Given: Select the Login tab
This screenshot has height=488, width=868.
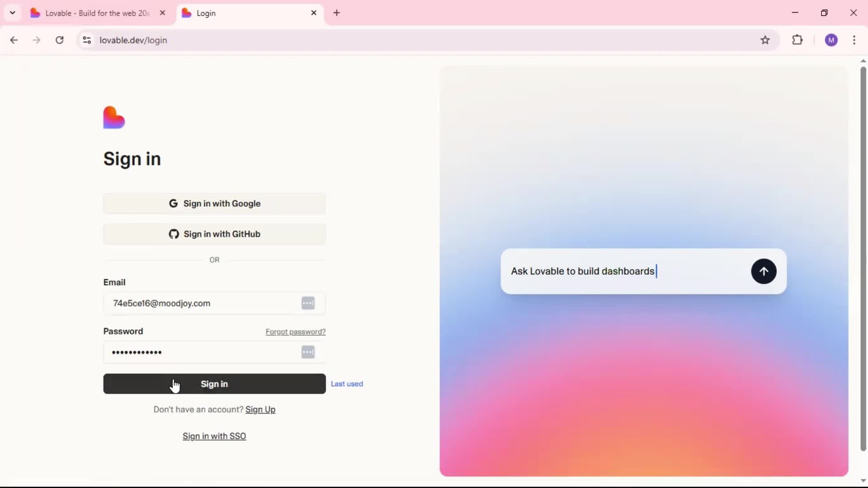Looking at the screenshot, I should pyautogui.click(x=250, y=13).
